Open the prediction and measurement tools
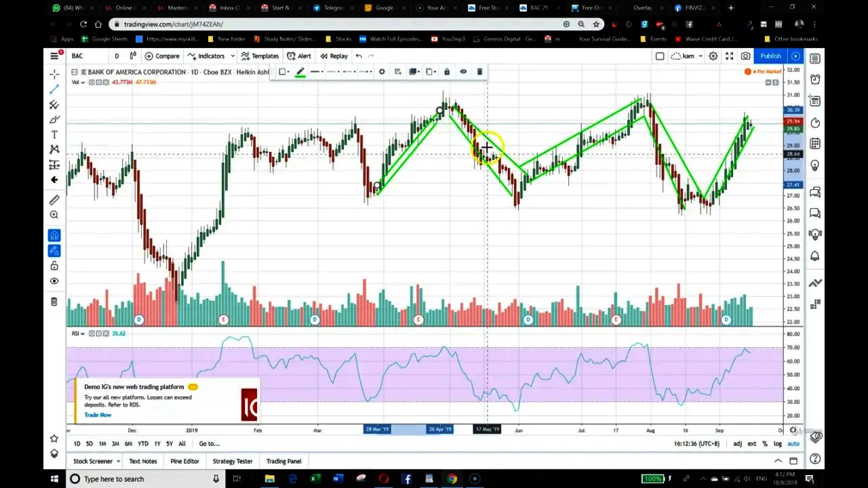Viewport: 868px width, 488px height. pyautogui.click(x=54, y=165)
